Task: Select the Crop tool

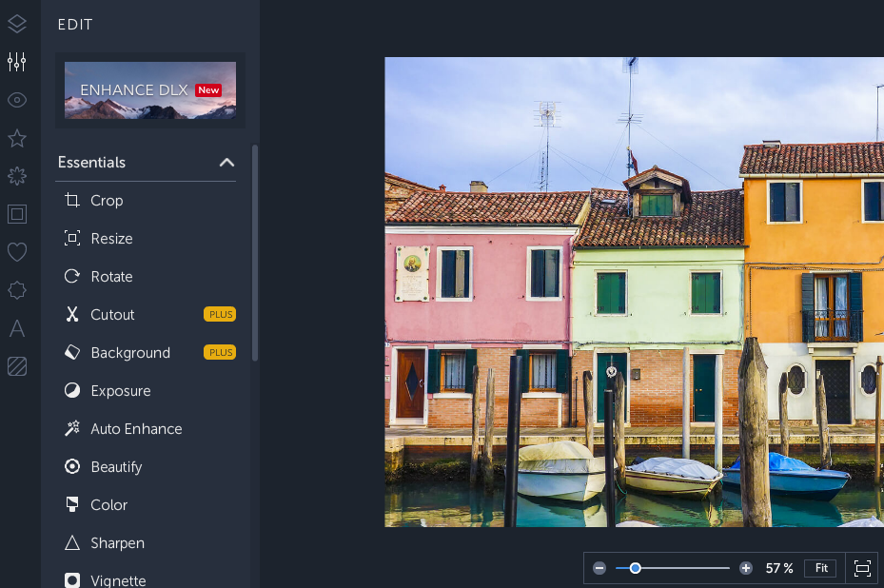Action: point(107,201)
